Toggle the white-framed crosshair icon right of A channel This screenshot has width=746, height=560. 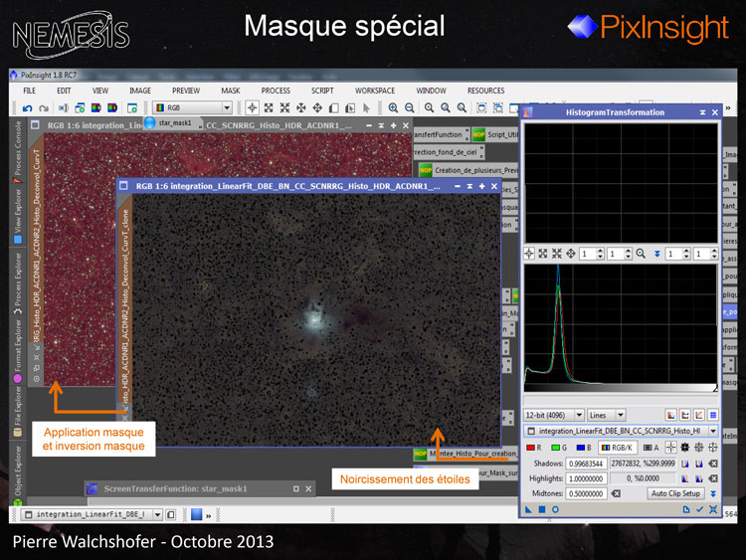670,448
